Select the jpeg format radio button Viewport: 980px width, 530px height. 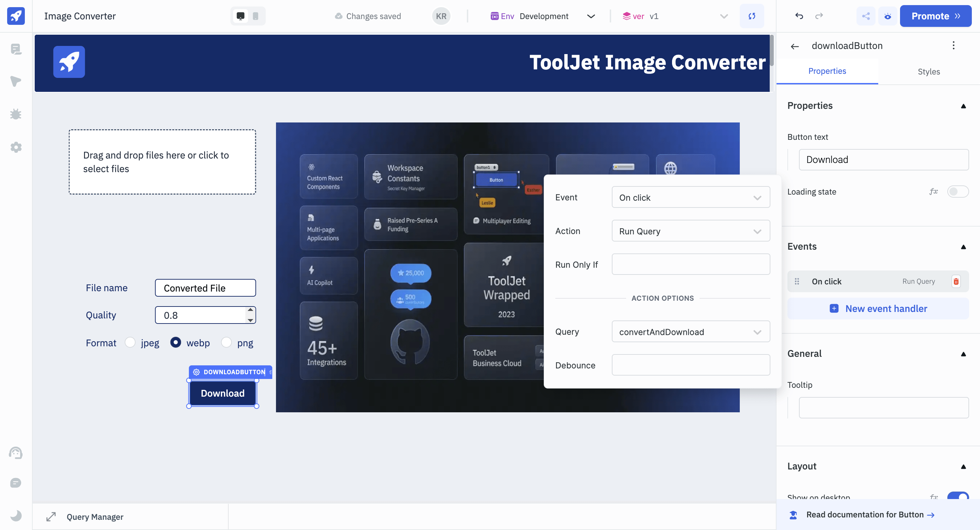(130, 343)
